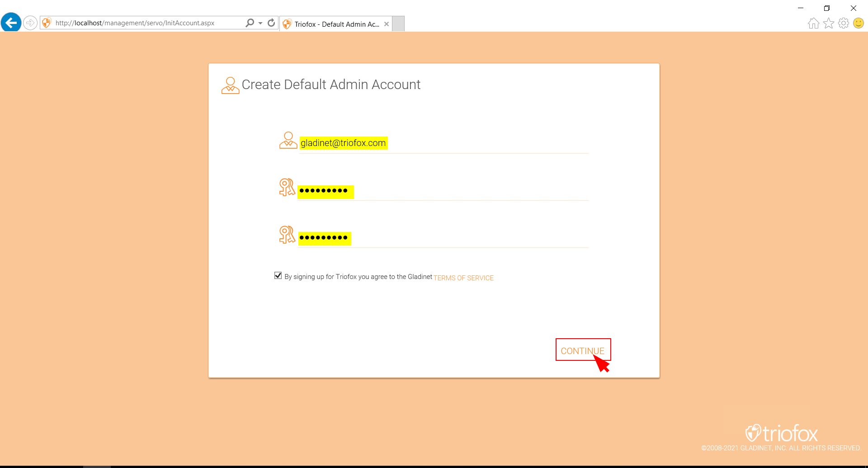Open a new blank browser tab
The image size is (868, 468).
(x=398, y=24)
